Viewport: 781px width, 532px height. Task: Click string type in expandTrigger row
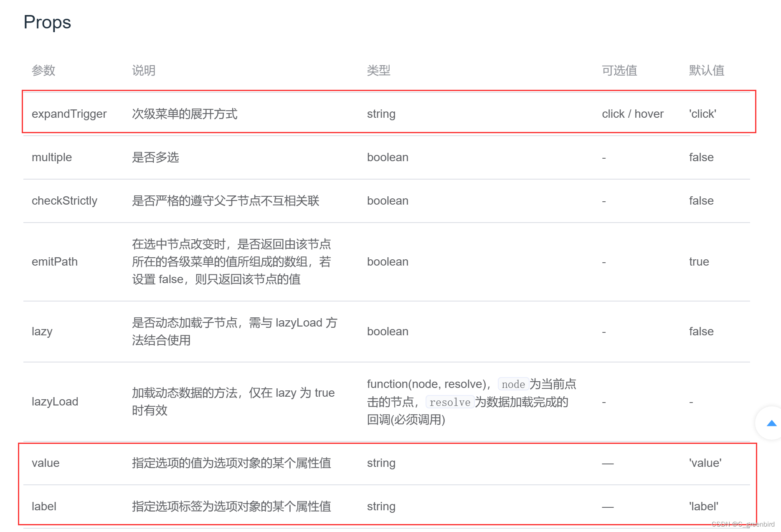pos(381,114)
